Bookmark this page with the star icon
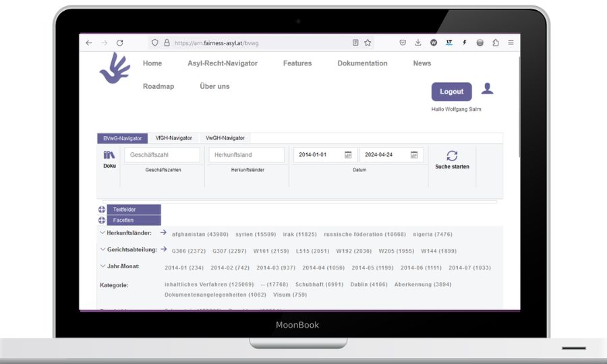607x364 pixels. [x=368, y=42]
